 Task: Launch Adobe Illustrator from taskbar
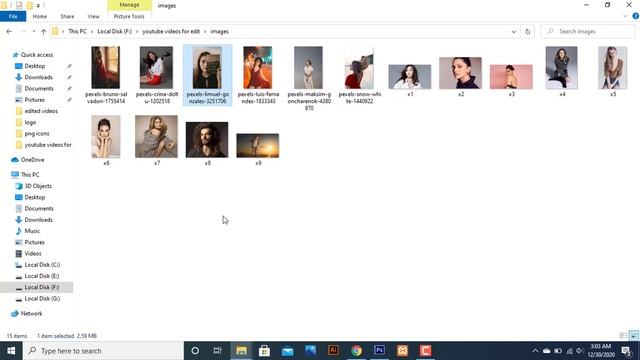pos(333,351)
